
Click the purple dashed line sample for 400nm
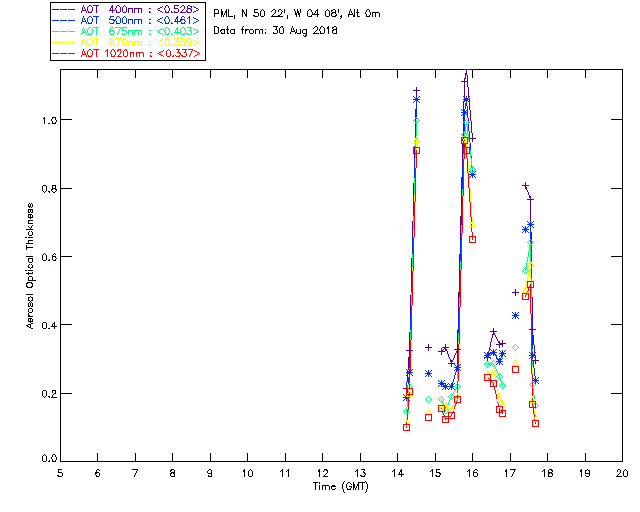(64, 9)
